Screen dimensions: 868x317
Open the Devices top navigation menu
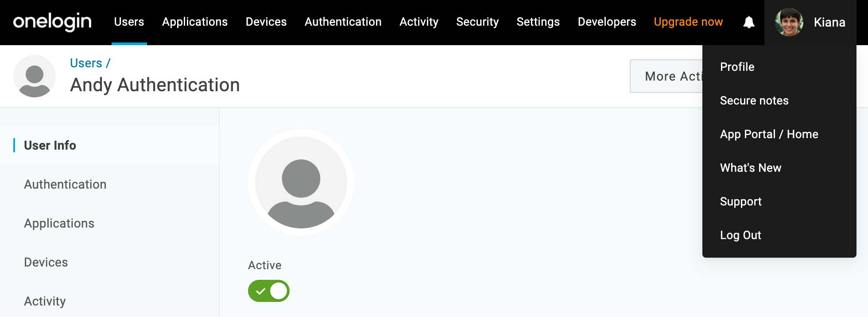[266, 22]
